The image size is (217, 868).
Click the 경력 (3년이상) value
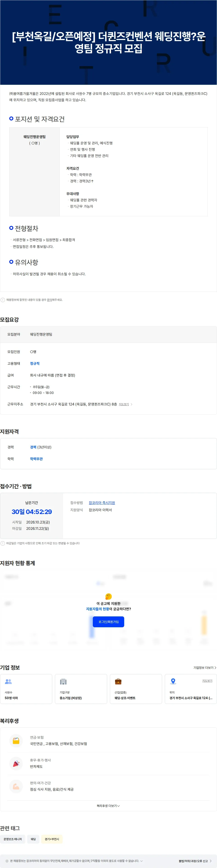(x=40, y=447)
